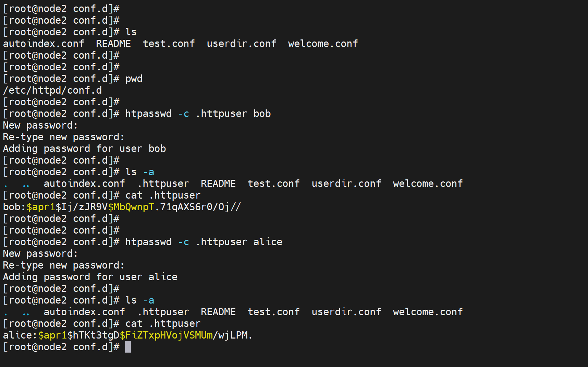Screen dimensions: 588x367
Task: Click the first 'ls -a' command
Action: point(139,172)
